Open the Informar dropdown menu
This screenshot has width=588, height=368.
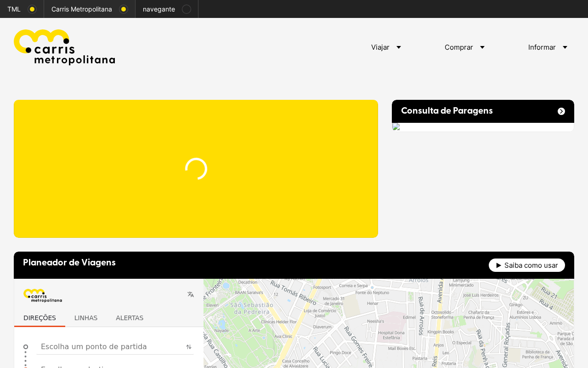pos(548,47)
